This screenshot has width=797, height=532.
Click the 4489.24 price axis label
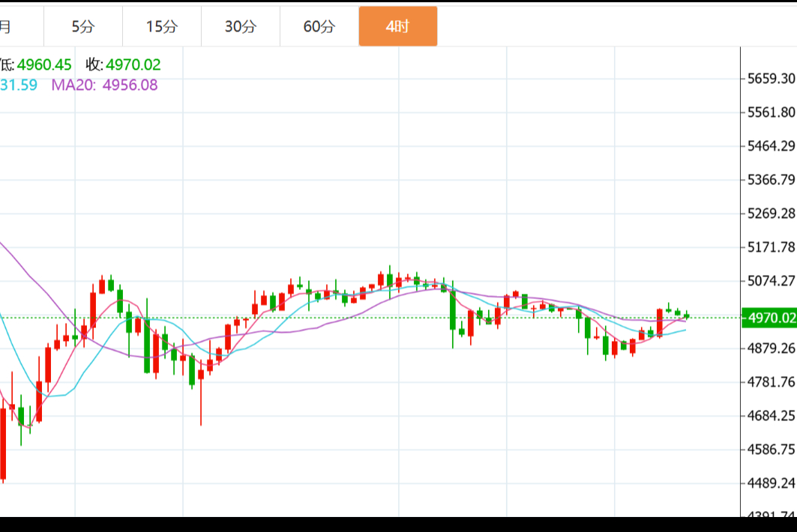[x=771, y=483]
